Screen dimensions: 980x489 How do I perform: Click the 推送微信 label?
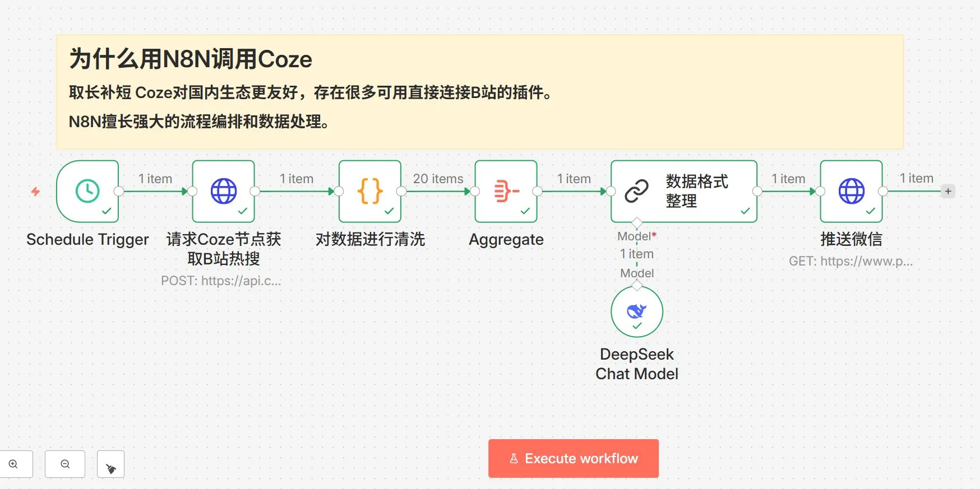[852, 240]
